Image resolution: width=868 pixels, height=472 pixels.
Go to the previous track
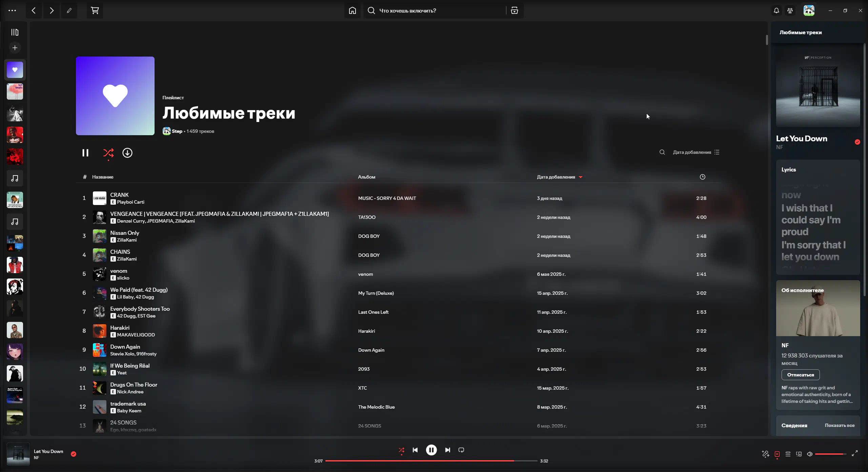[415, 450]
